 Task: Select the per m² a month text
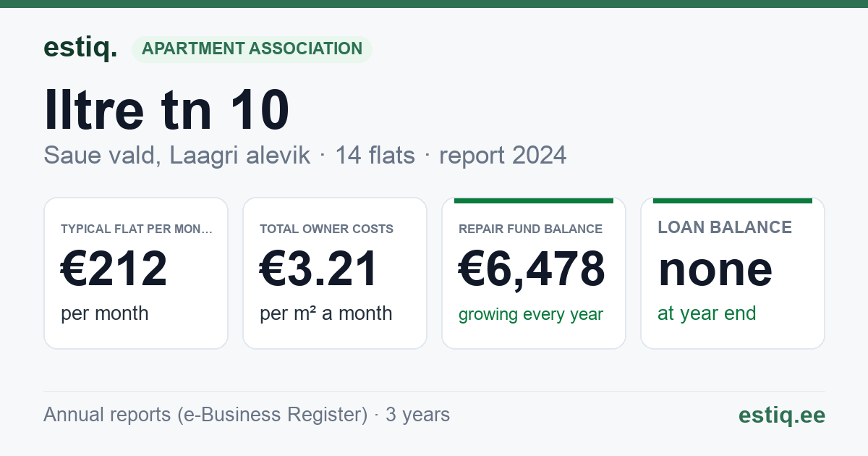tap(326, 313)
